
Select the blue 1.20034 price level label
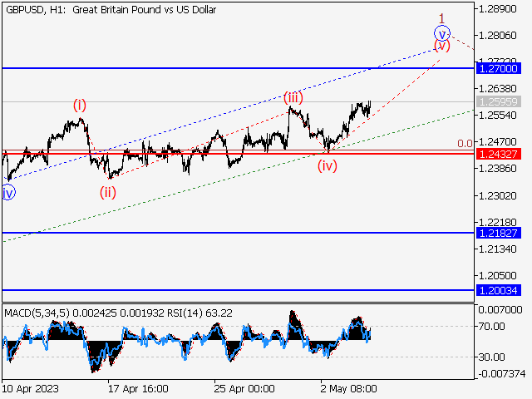(499, 290)
